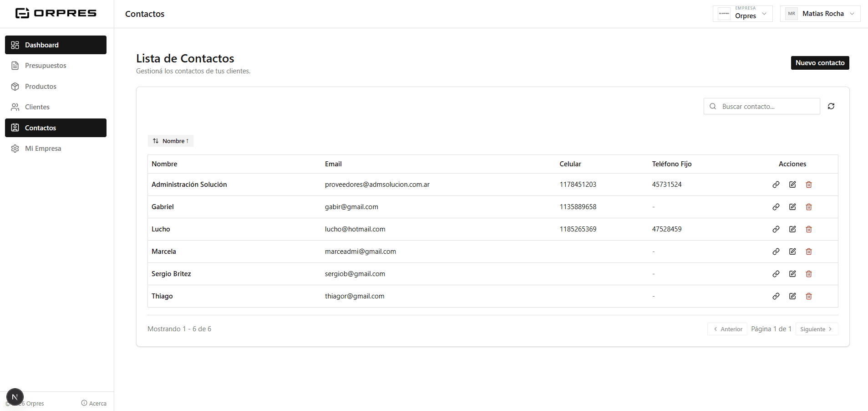Image resolution: width=868 pixels, height=411 pixels.
Task: Click the Orpres logo in sidebar
Action: (56, 13)
